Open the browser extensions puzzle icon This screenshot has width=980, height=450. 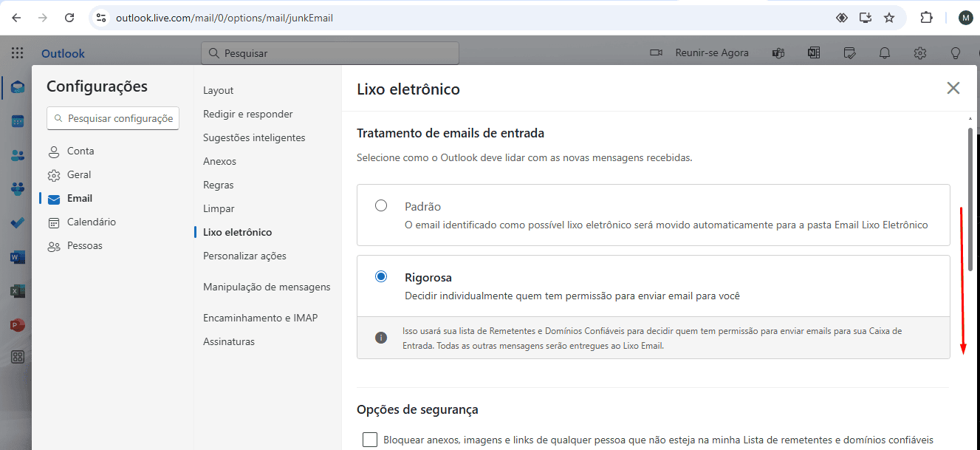tap(926, 18)
